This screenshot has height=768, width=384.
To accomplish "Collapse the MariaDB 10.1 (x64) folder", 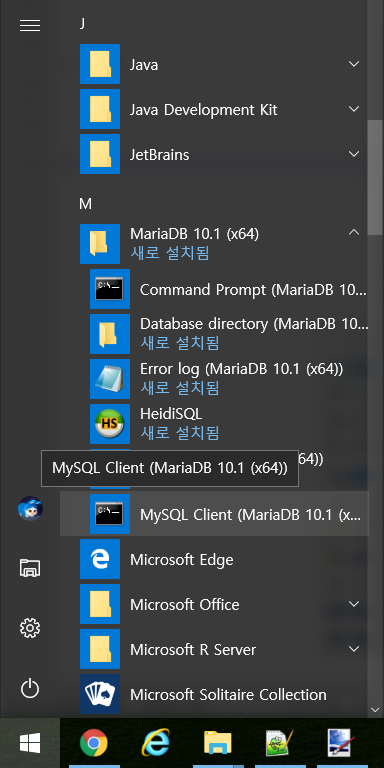I will coord(354,232).
